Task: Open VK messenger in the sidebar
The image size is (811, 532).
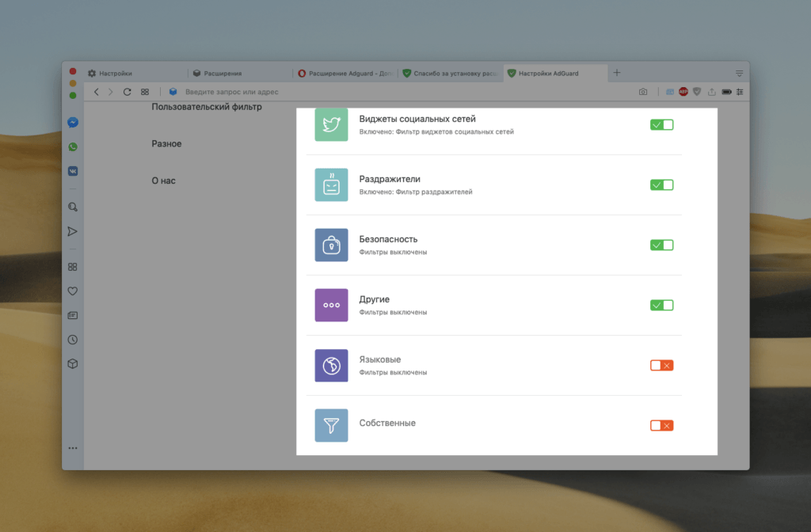Action: point(73,171)
